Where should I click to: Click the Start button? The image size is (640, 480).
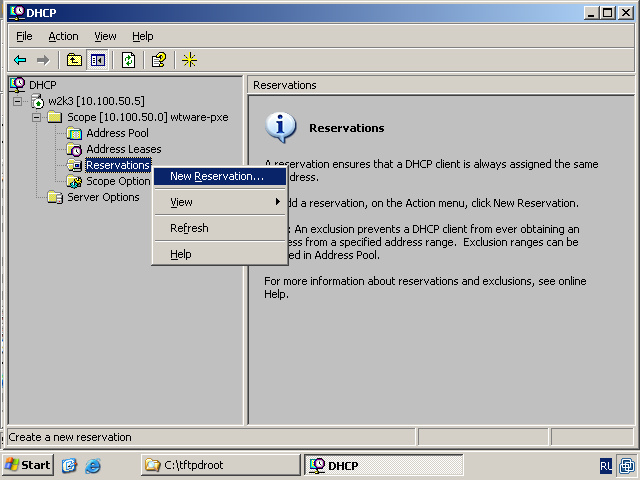tap(28, 465)
